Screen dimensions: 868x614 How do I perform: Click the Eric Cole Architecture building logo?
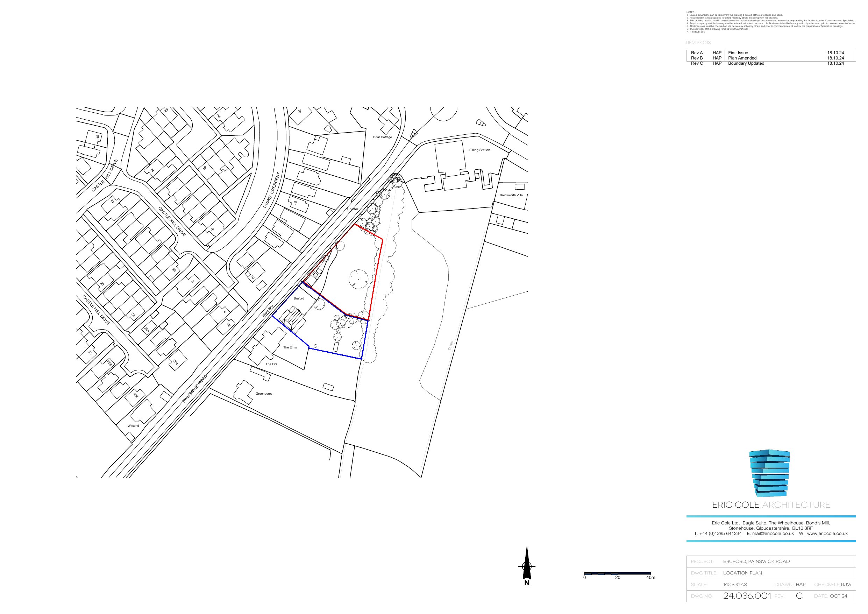(770, 473)
